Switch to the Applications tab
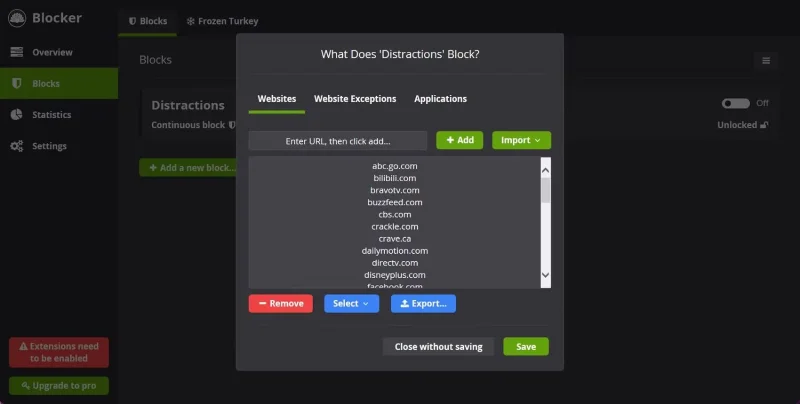This screenshot has width=800, height=404. coord(440,99)
